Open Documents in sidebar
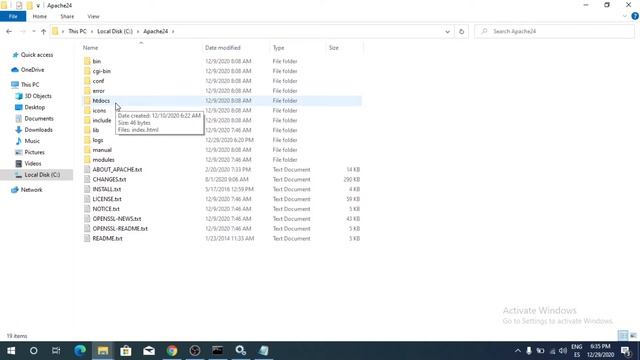 point(34,118)
